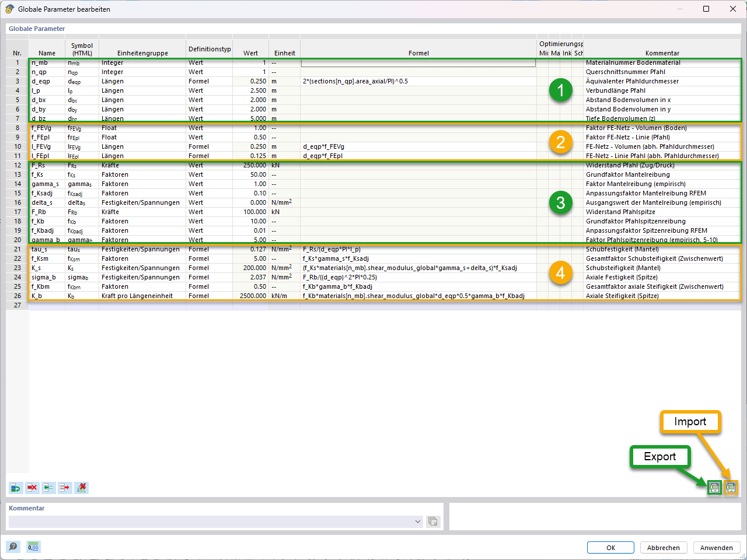Open help via the question mark icon
The height and width of the screenshot is (560, 747).
(13, 547)
